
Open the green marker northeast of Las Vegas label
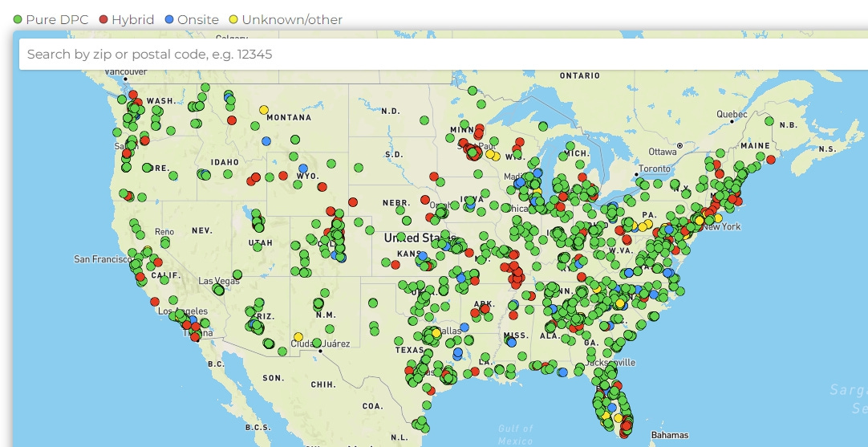[237, 274]
